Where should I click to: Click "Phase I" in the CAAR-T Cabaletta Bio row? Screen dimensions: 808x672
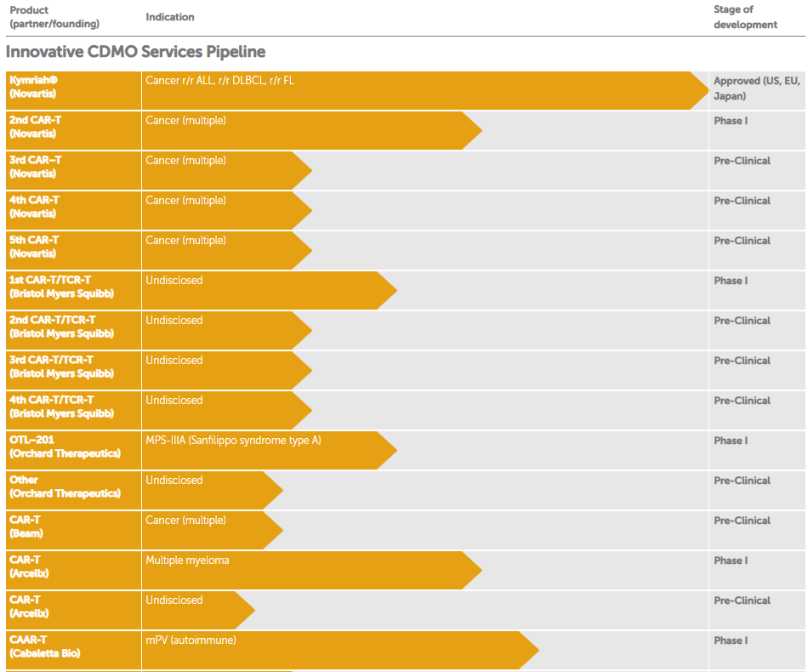(x=731, y=641)
